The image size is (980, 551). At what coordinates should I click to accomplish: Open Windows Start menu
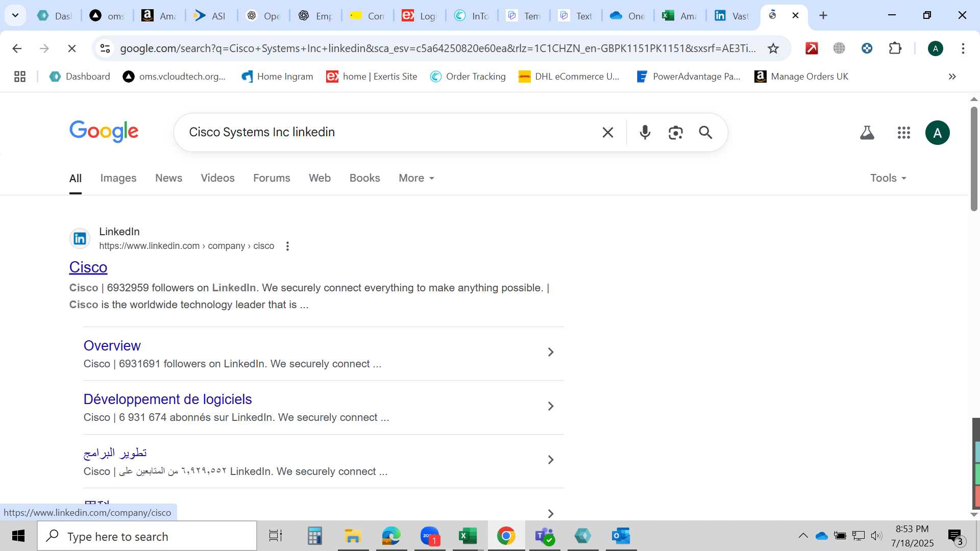click(18, 536)
